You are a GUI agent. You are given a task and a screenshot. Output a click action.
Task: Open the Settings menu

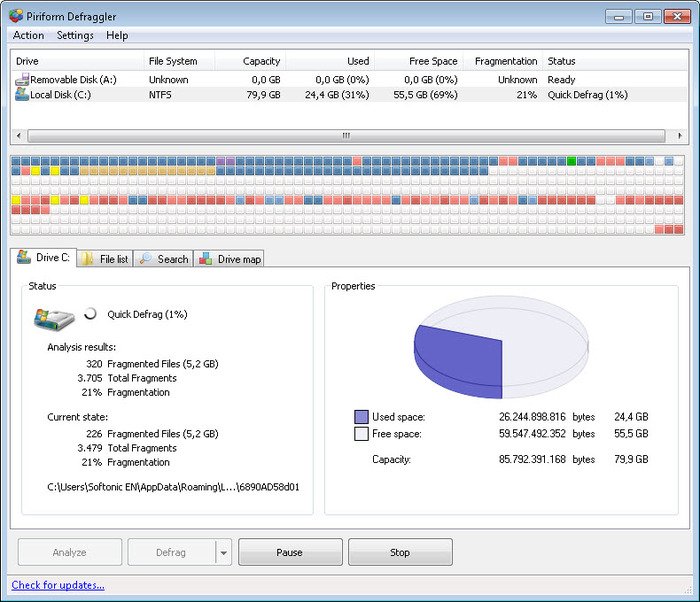(75, 35)
